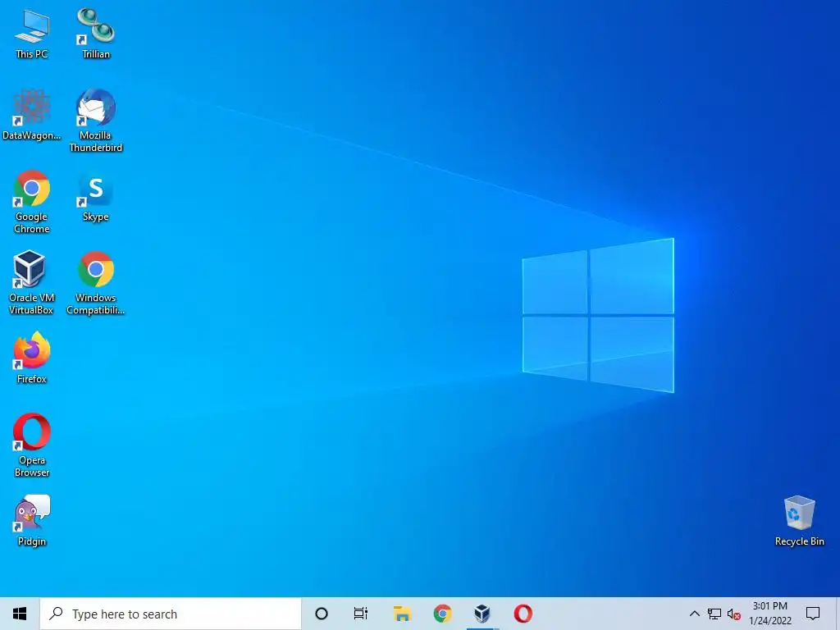
Task: Select the Recycle Bin icon
Action: [799, 521]
